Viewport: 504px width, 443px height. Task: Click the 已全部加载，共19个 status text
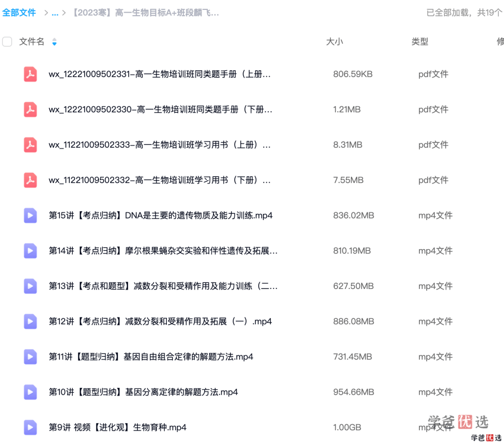(x=464, y=13)
